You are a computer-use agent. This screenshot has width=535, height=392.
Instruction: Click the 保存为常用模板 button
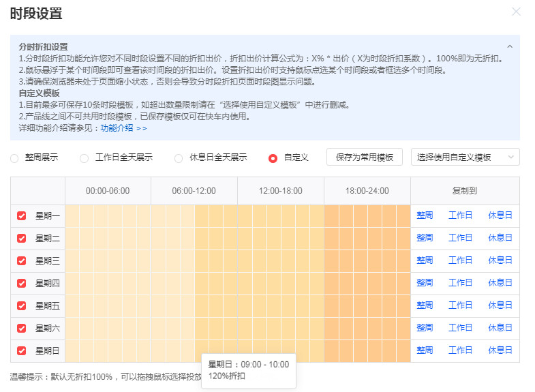tap(365, 157)
